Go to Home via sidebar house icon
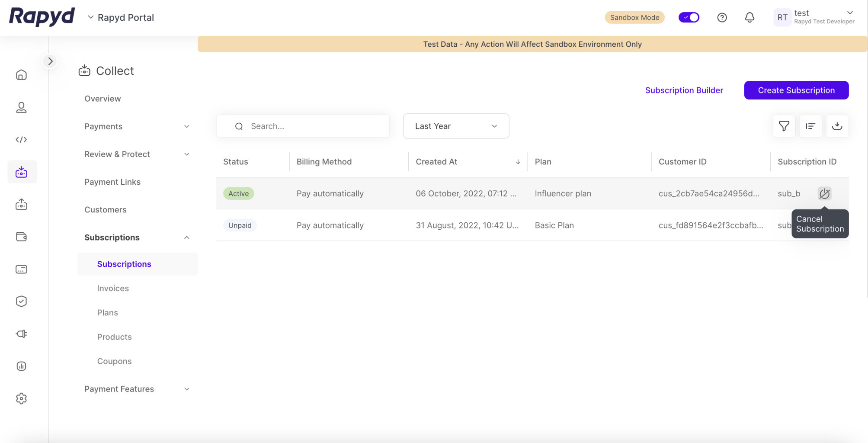 point(21,75)
